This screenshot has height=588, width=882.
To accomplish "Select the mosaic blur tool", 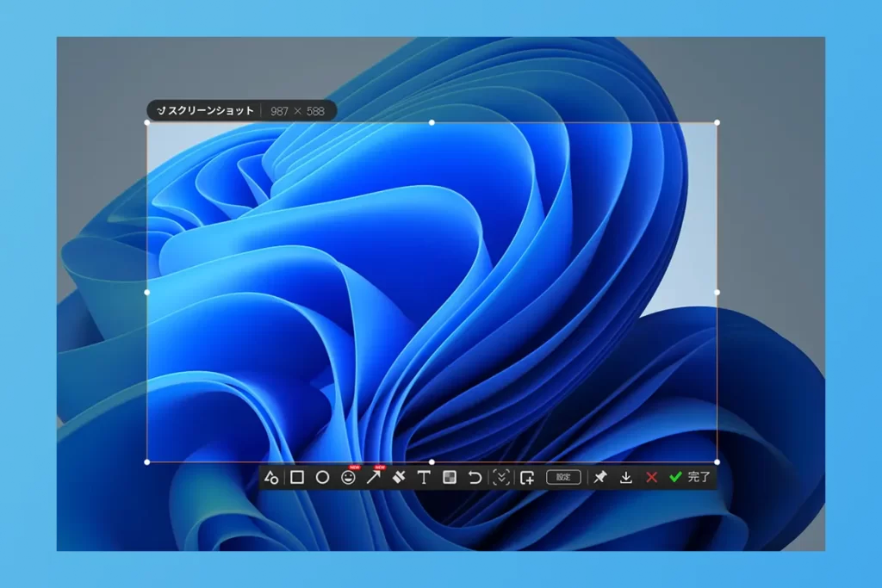I will pyautogui.click(x=450, y=477).
